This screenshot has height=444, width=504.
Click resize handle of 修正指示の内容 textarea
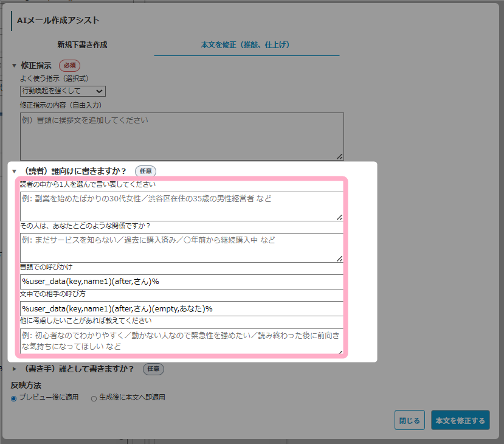[339, 156]
